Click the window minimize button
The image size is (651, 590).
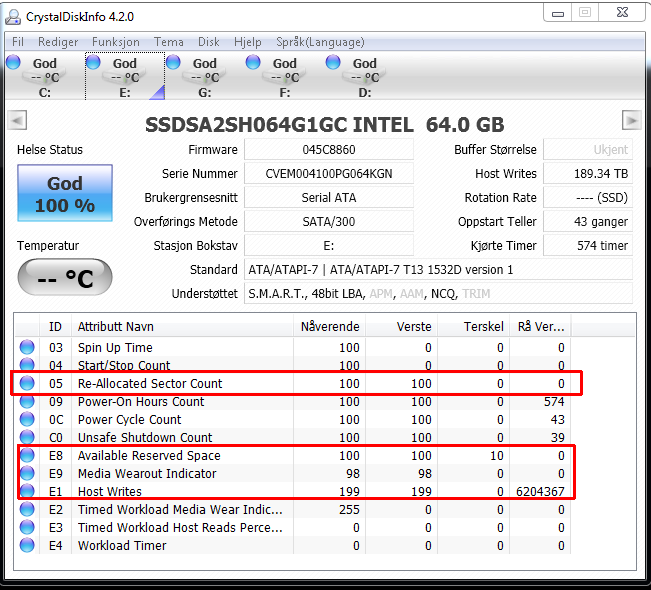tap(558, 13)
